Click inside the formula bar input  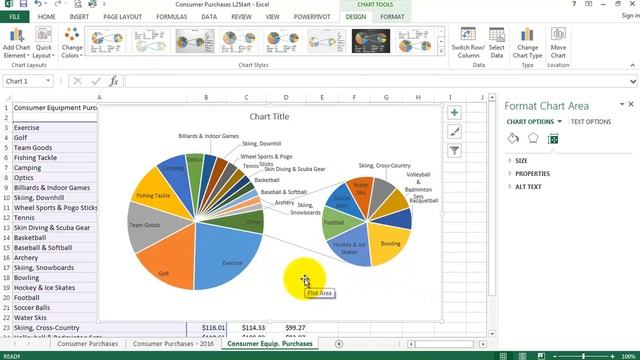378,81
